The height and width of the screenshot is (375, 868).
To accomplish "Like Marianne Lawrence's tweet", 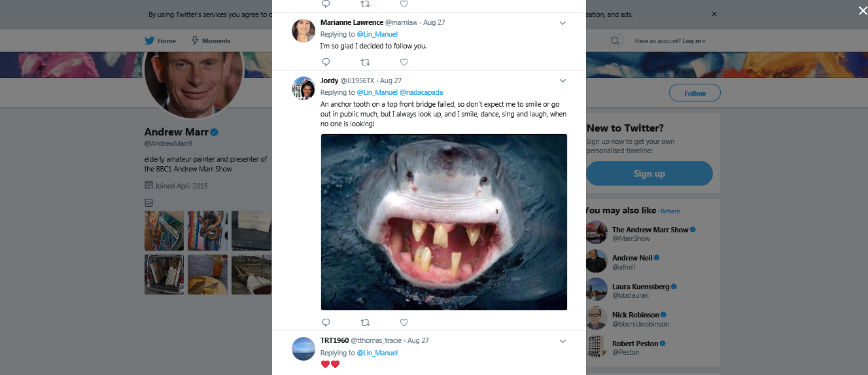I will (x=404, y=62).
